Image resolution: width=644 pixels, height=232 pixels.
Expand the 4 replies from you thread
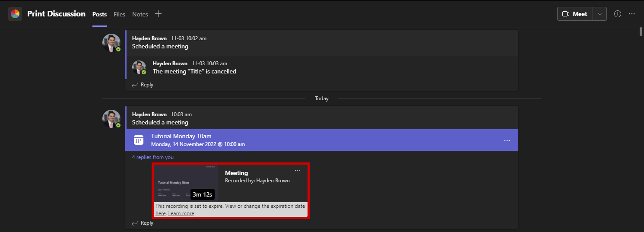[153, 157]
